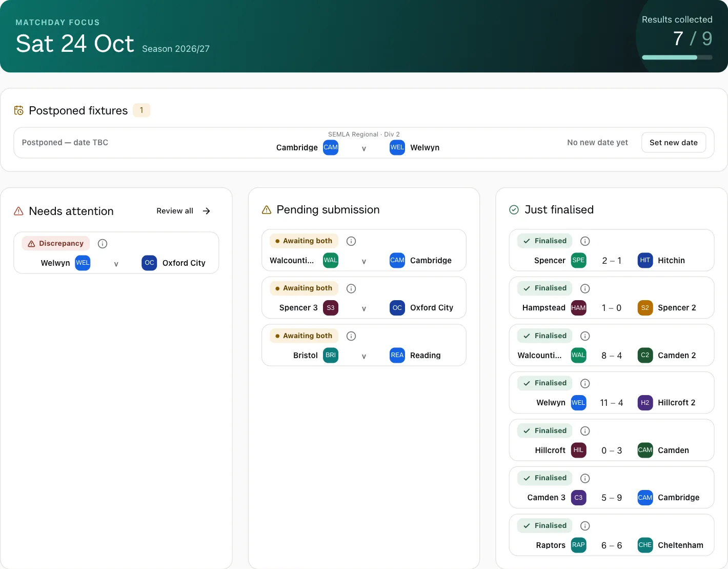Click 'Hampstead' team name
The height and width of the screenshot is (569, 728).
coord(543,308)
